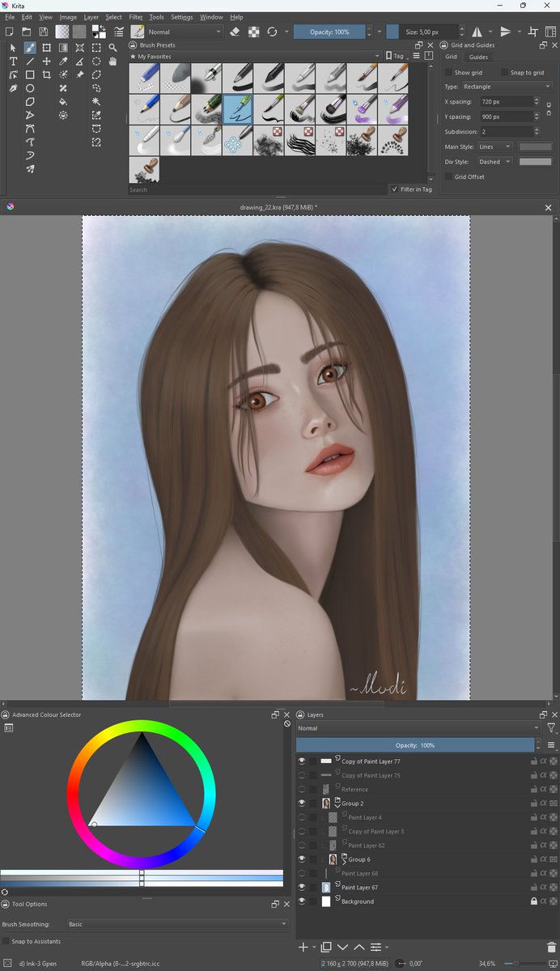560x971 pixels.
Task: Open the Settings menu
Action: [182, 17]
